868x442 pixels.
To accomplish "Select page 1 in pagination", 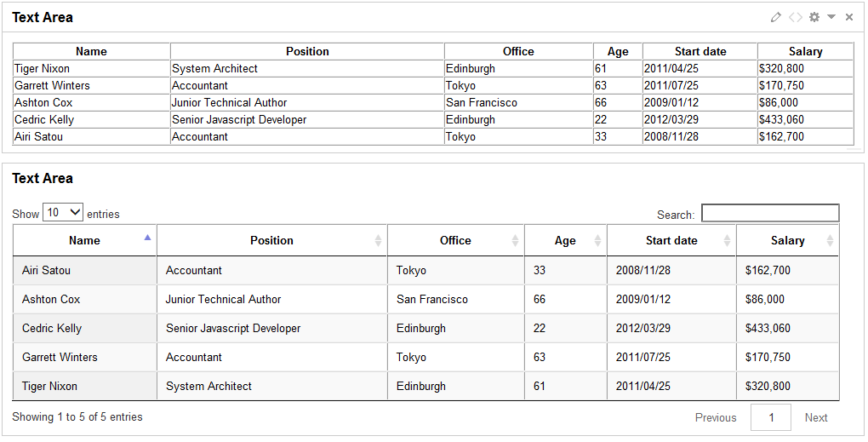I will [771, 417].
